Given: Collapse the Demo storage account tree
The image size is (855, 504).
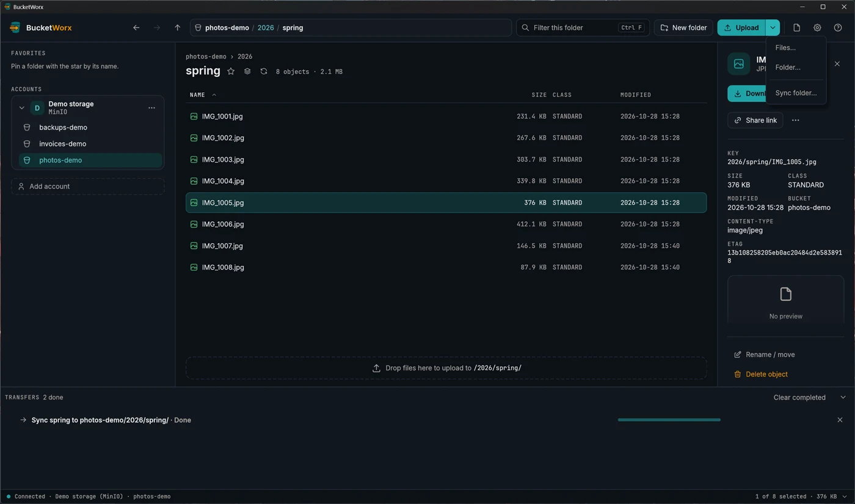Looking at the screenshot, I should (x=21, y=108).
